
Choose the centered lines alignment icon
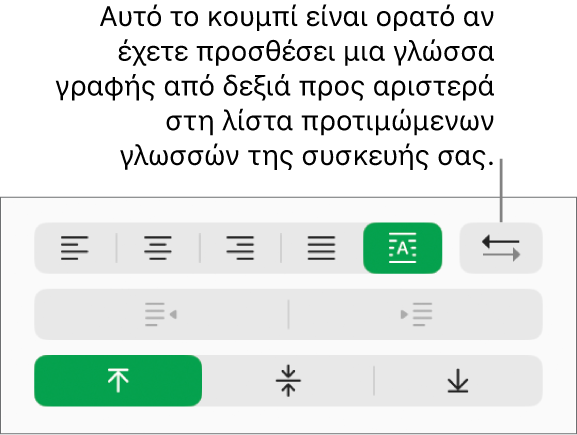(x=158, y=248)
